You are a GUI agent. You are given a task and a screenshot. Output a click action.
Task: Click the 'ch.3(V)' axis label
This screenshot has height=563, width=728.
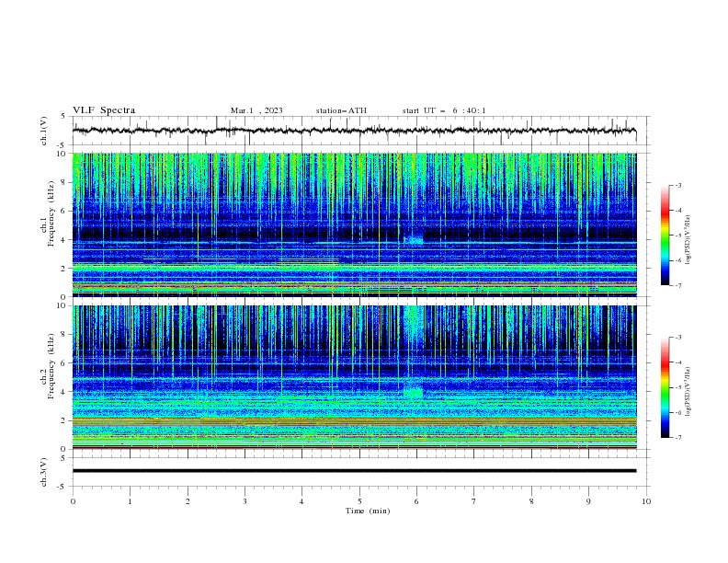(44, 472)
